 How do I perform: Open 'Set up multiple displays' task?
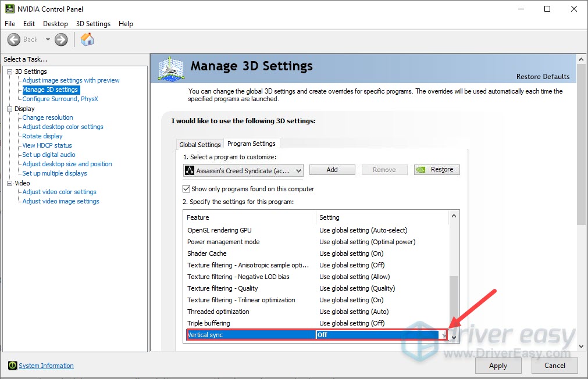pyautogui.click(x=54, y=173)
